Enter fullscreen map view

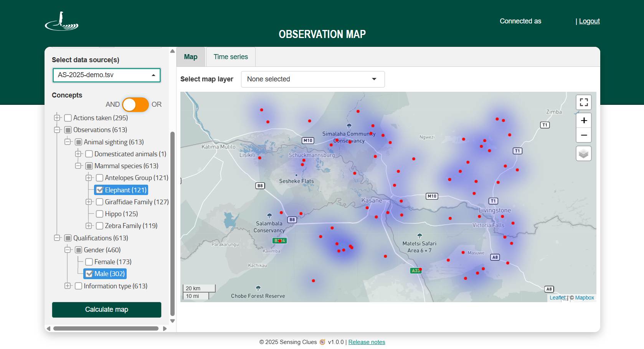click(x=584, y=102)
